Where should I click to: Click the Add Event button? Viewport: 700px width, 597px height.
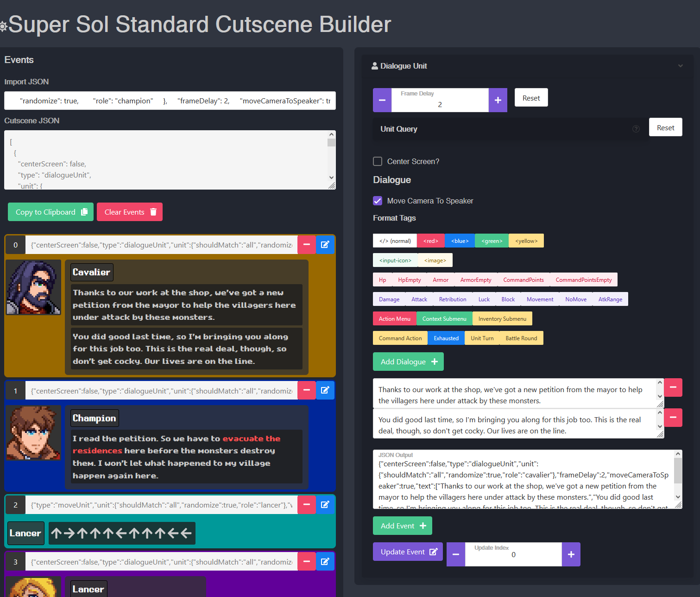click(402, 526)
